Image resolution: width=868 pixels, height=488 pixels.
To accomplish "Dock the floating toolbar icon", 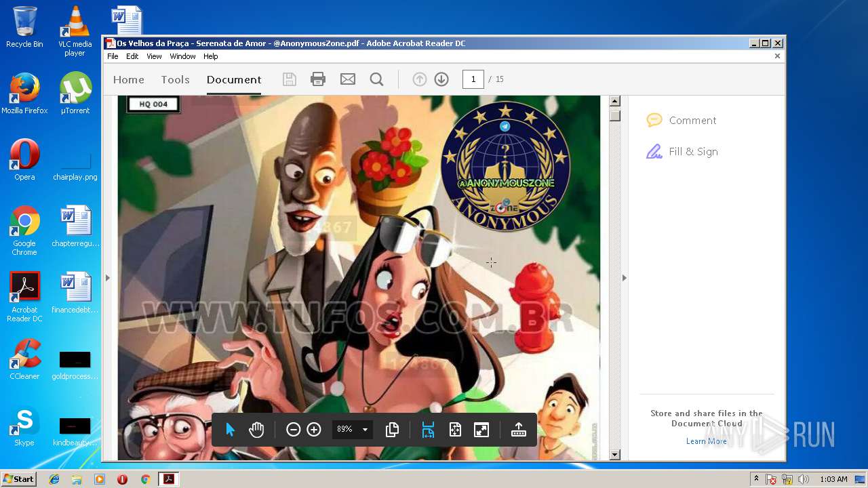I will tap(519, 430).
